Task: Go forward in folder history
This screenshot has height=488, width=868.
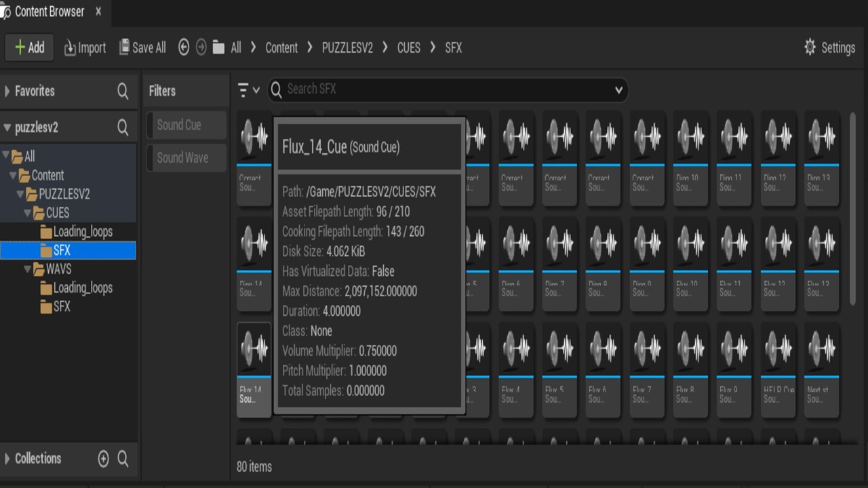Action: (201, 47)
